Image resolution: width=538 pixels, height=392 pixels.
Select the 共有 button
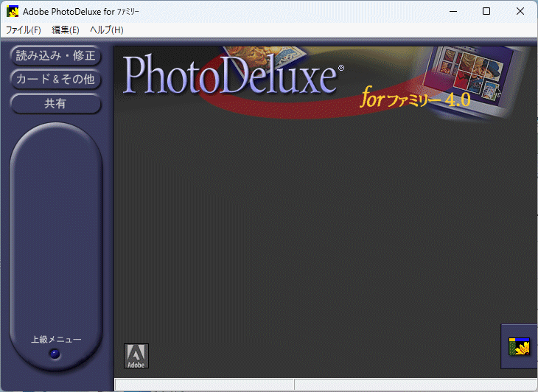pyautogui.click(x=55, y=103)
